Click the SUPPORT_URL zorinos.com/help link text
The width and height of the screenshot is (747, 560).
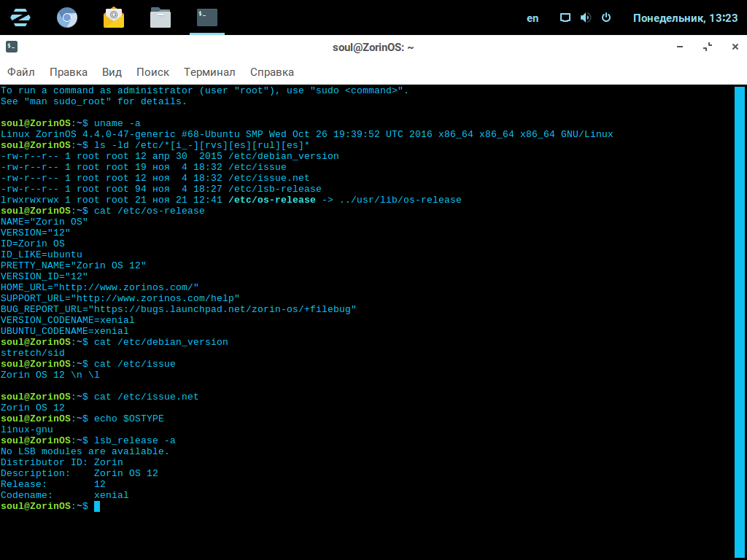(x=120, y=298)
